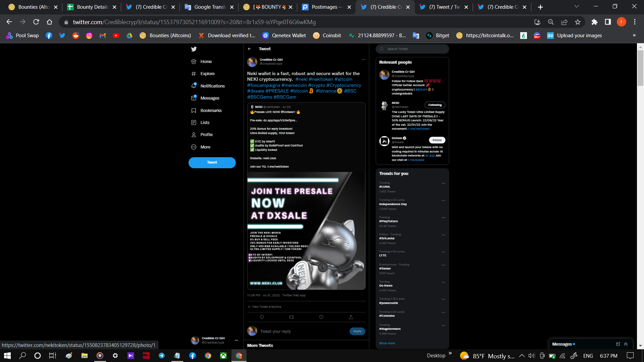
Task: Go back using the Tweet header arrow
Action: 250,49
